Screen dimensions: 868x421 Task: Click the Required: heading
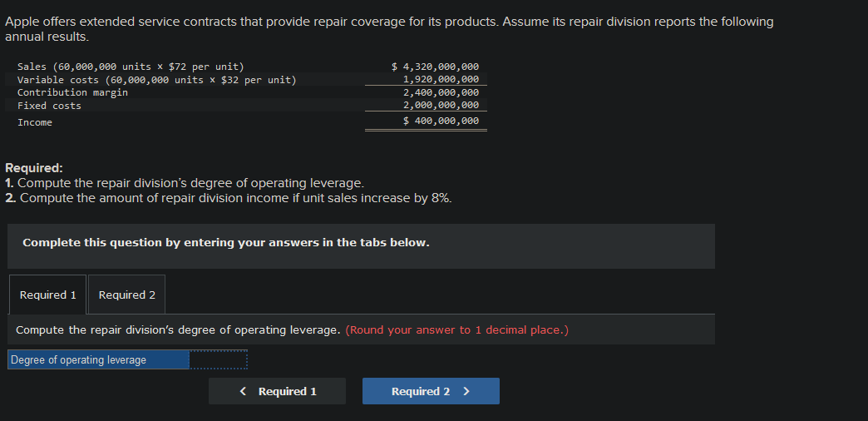pos(34,168)
